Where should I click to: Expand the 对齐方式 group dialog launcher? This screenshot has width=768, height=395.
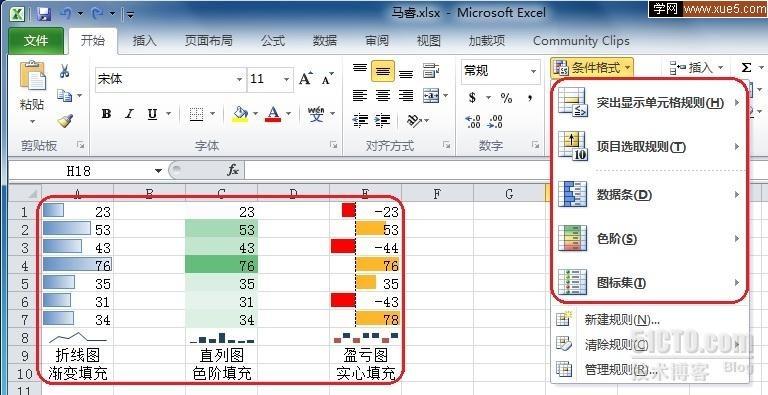click(x=446, y=145)
